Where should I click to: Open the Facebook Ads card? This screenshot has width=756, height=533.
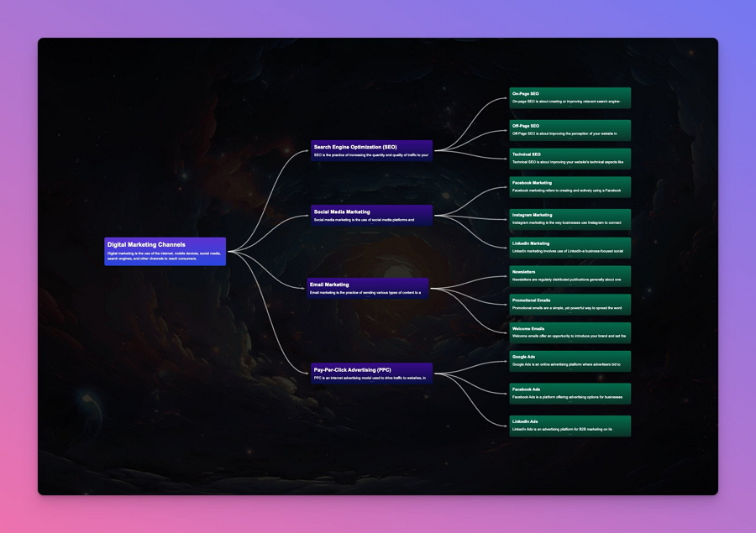tap(570, 394)
